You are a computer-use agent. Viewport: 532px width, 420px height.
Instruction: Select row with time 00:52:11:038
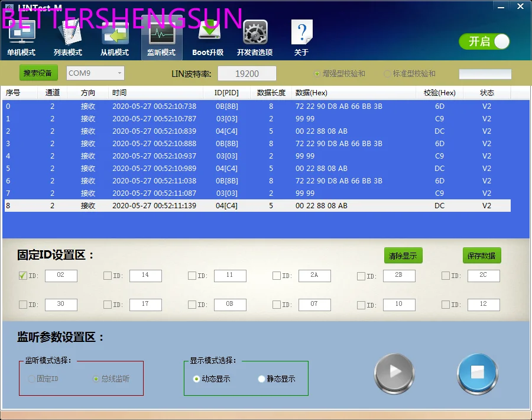(258, 180)
